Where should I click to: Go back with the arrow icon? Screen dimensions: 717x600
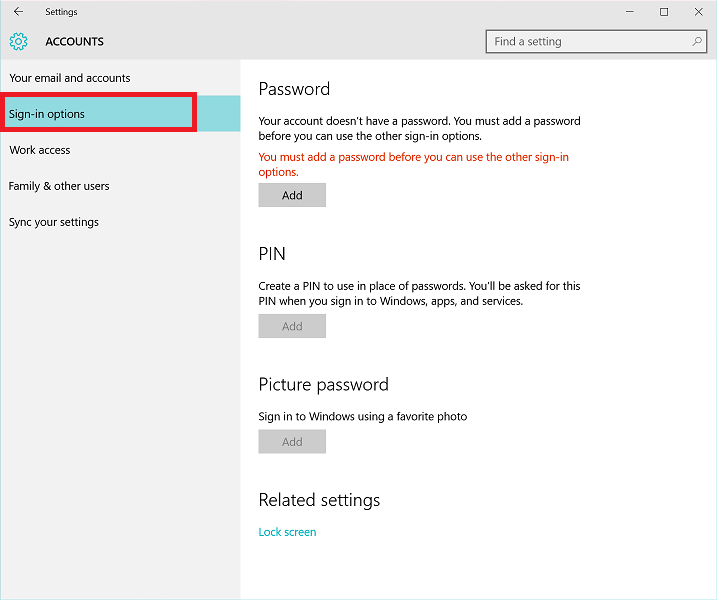pyautogui.click(x=18, y=11)
